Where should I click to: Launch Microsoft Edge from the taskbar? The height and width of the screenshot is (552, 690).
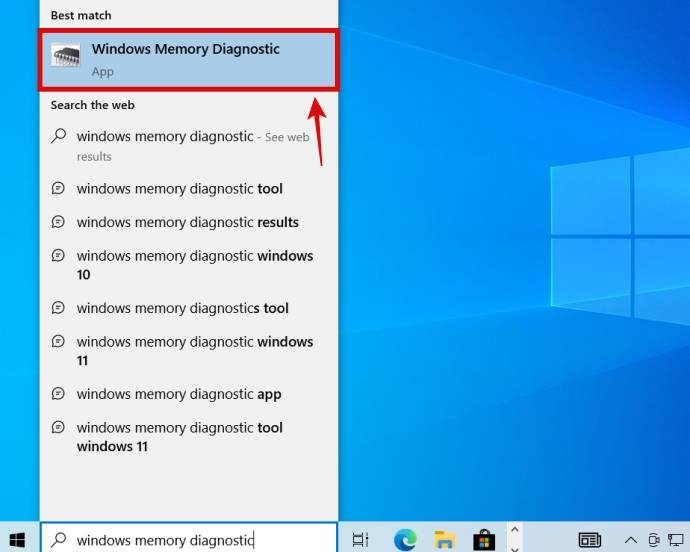pyautogui.click(x=405, y=540)
